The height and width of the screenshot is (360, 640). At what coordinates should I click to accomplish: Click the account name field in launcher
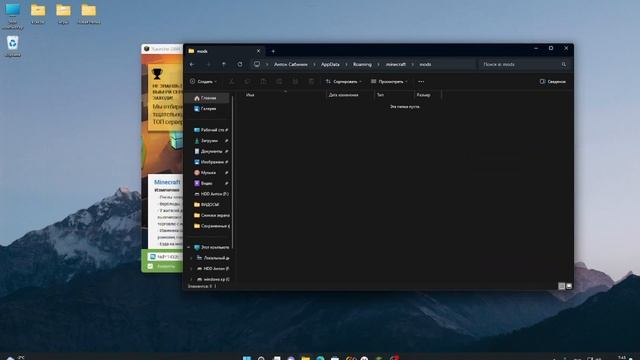coord(165,257)
